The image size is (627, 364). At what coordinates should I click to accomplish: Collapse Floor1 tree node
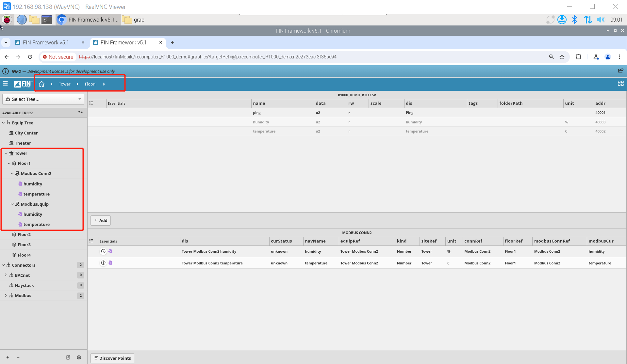[x=9, y=163]
